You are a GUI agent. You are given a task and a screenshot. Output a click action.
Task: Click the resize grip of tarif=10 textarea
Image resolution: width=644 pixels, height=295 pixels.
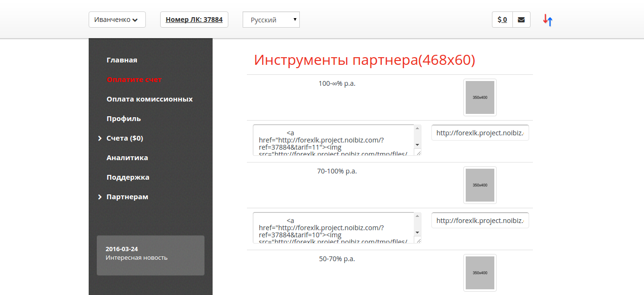pos(418,240)
